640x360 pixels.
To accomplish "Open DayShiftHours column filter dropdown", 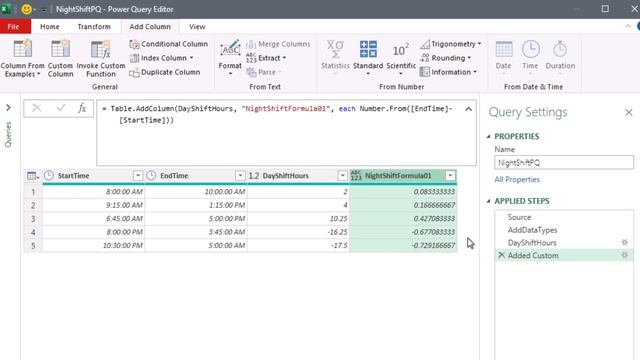I will tap(342, 176).
